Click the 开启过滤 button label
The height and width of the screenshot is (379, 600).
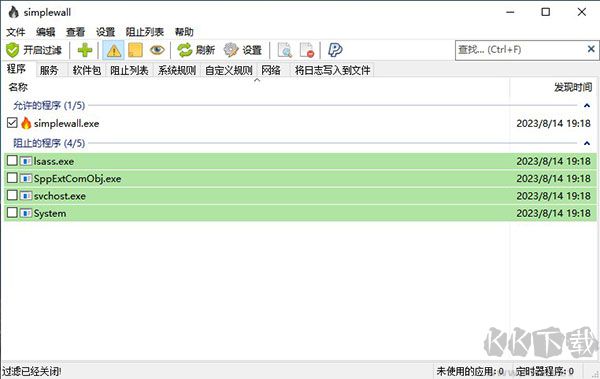click(x=42, y=50)
